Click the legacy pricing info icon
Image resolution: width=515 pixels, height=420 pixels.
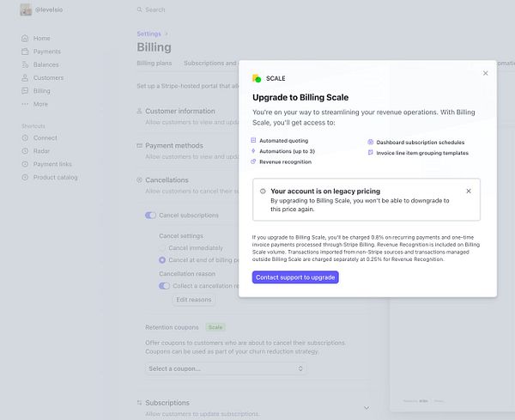pyautogui.click(x=263, y=191)
